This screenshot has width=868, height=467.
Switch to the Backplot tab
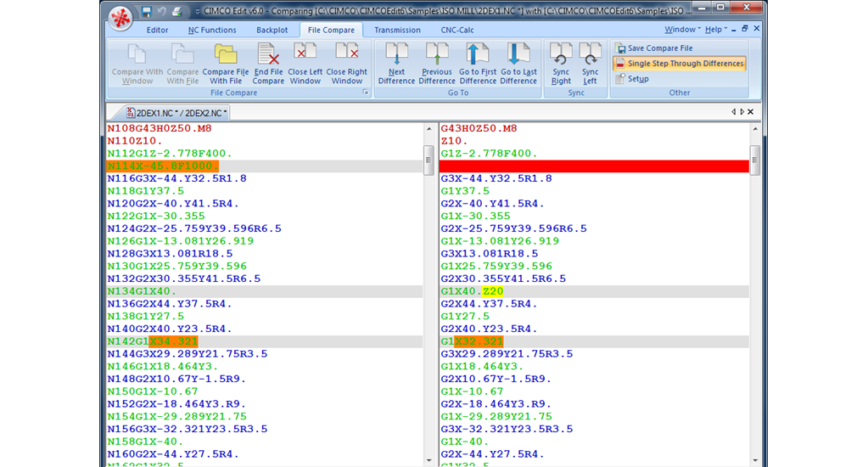tap(272, 30)
